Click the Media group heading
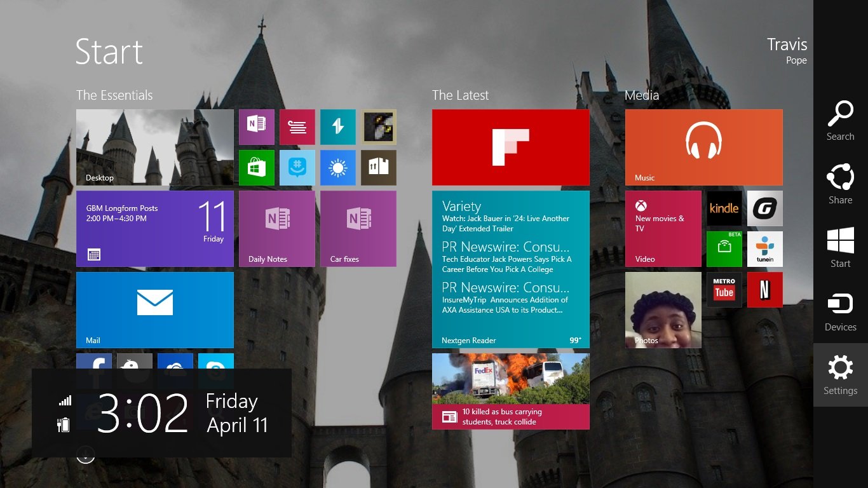Image resolution: width=868 pixels, height=488 pixels. (x=642, y=95)
